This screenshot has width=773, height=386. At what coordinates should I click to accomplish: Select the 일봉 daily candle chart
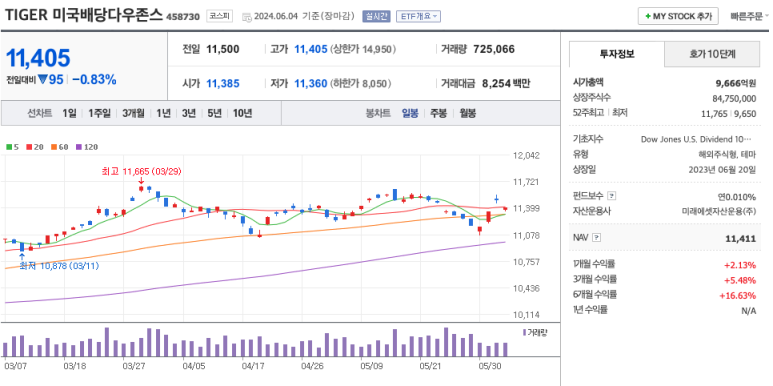tap(410, 113)
